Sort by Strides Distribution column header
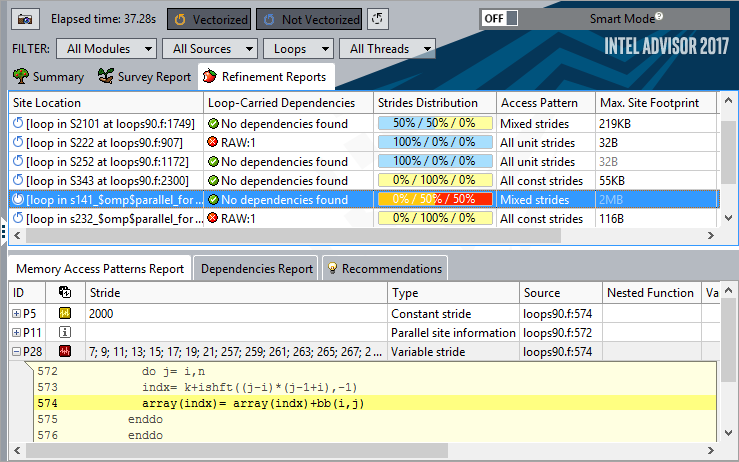The width and height of the screenshot is (739, 462). tap(435, 103)
